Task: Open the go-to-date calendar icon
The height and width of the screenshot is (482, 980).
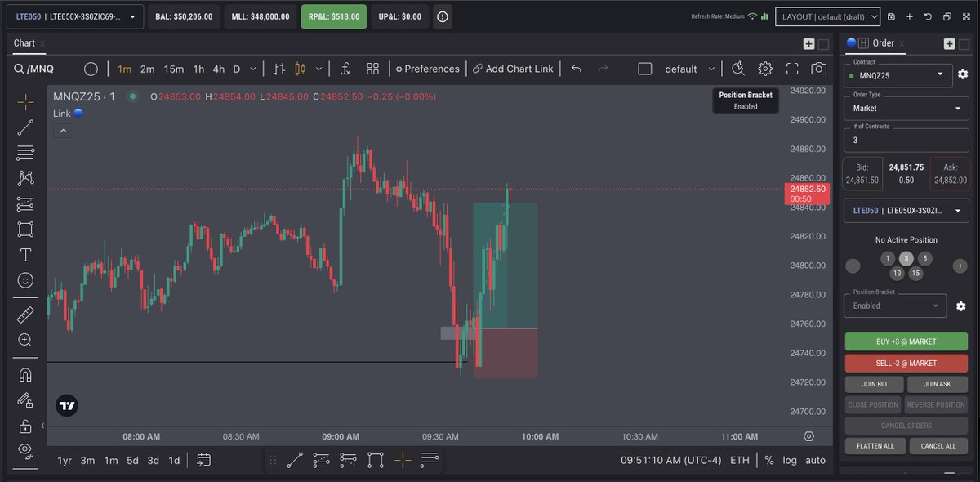Action: coord(204,460)
